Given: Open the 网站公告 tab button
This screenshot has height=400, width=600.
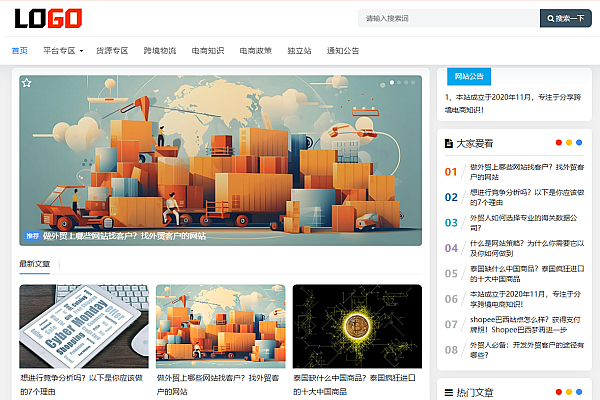Looking at the screenshot, I should pyautogui.click(x=469, y=76).
